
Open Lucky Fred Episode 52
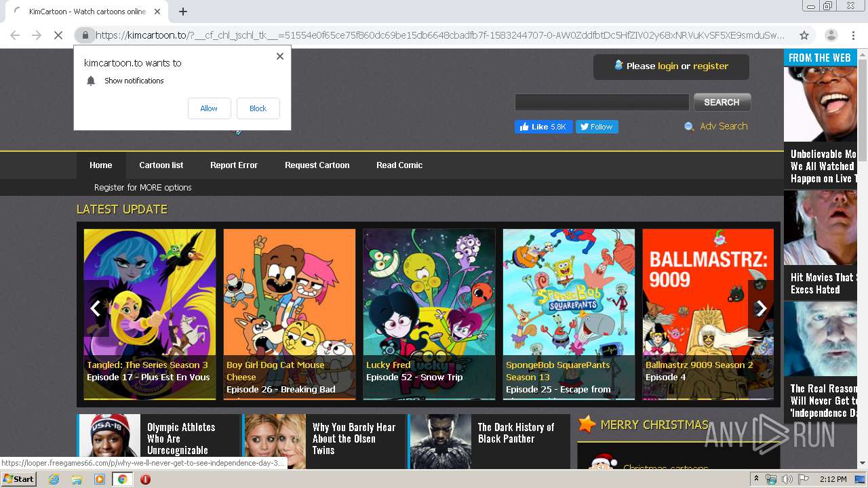pos(429,314)
